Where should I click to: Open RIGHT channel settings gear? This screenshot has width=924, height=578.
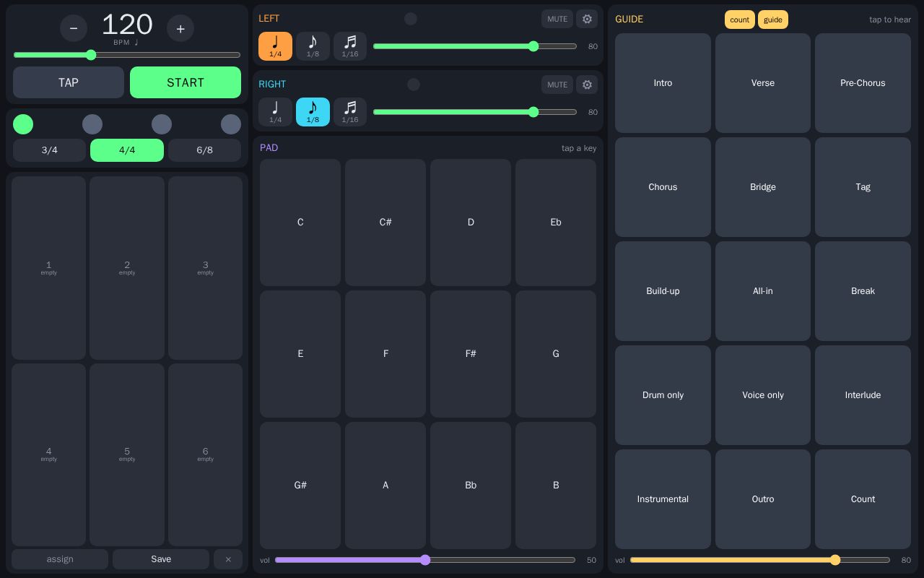click(587, 85)
